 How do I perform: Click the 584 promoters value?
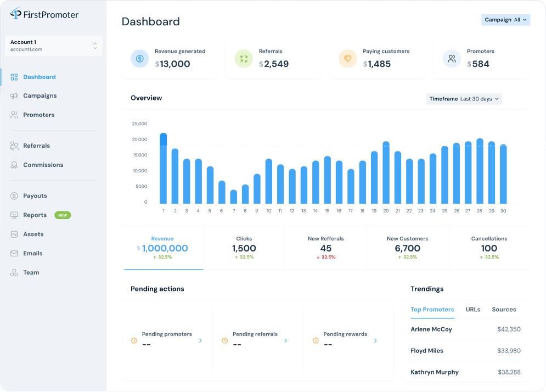[x=479, y=64]
